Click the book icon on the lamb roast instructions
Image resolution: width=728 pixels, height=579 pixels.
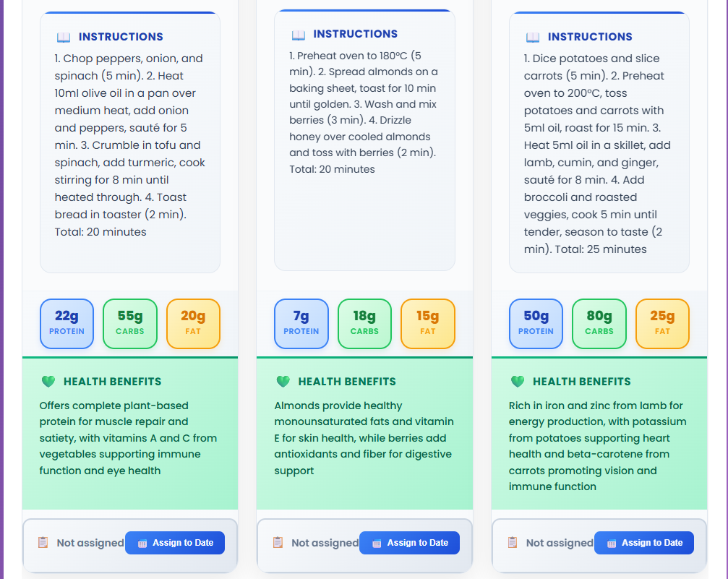point(533,36)
